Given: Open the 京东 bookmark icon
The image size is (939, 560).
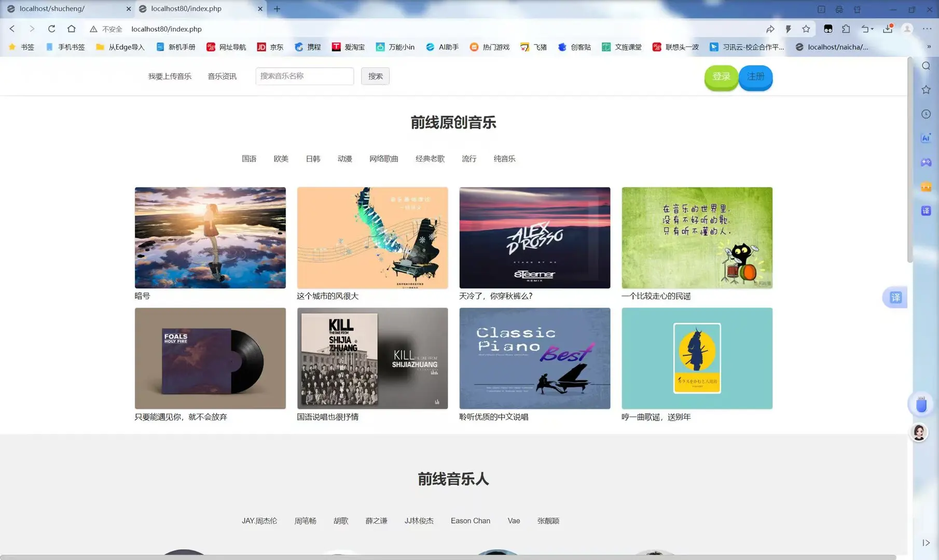Looking at the screenshot, I should (x=262, y=47).
